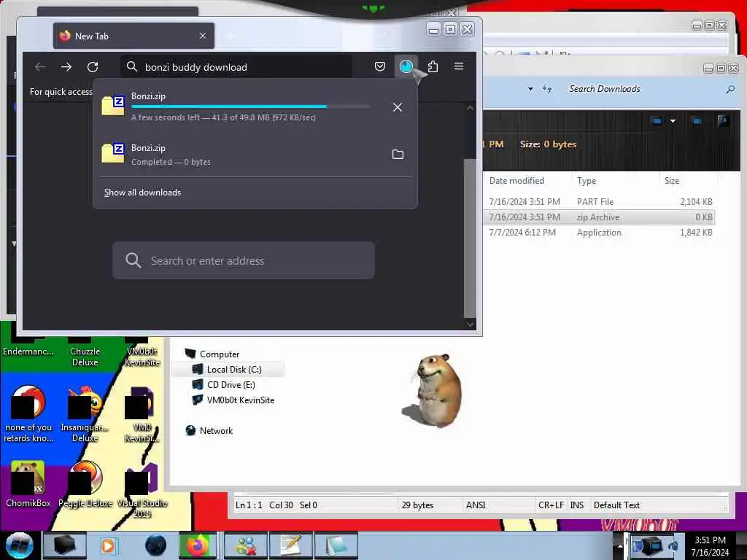Screen dimensions: 747x560
Task: Click the Insaniquarium Deluxe desktop icon
Action: pyautogui.click(x=85, y=414)
